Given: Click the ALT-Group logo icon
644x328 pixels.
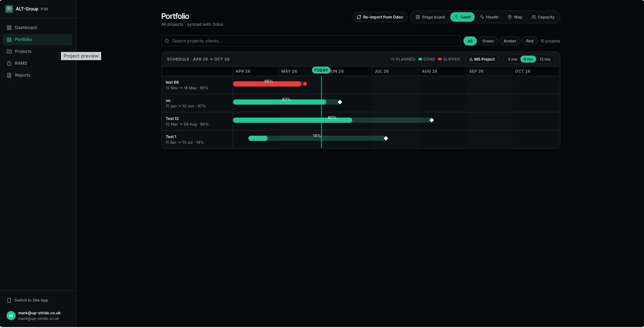Looking at the screenshot, I should pyautogui.click(x=9, y=9).
